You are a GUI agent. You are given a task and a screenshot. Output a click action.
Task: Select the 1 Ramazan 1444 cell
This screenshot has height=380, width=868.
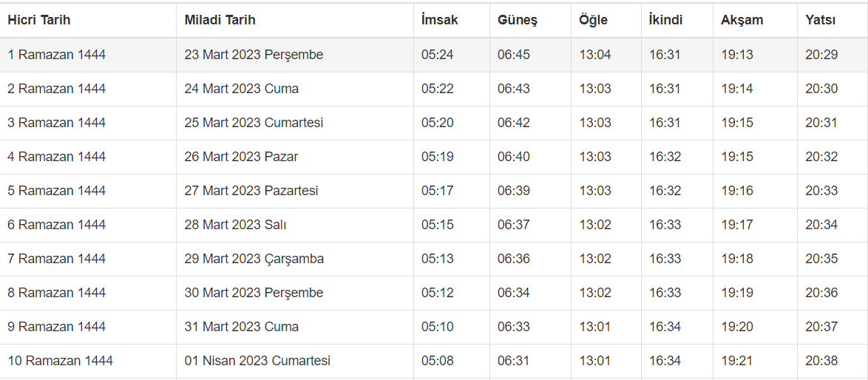[57, 55]
